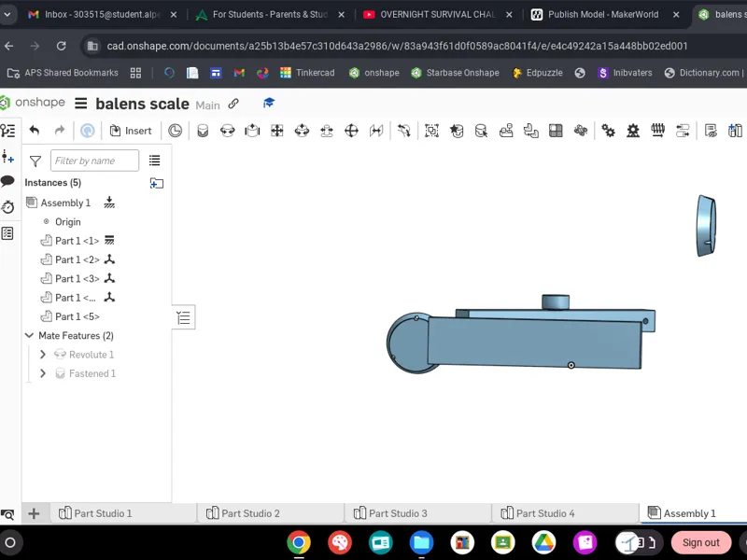Screen dimensions: 747x560
Task: Click the blue circular restore icon beside Insert
Action: [87, 131]
